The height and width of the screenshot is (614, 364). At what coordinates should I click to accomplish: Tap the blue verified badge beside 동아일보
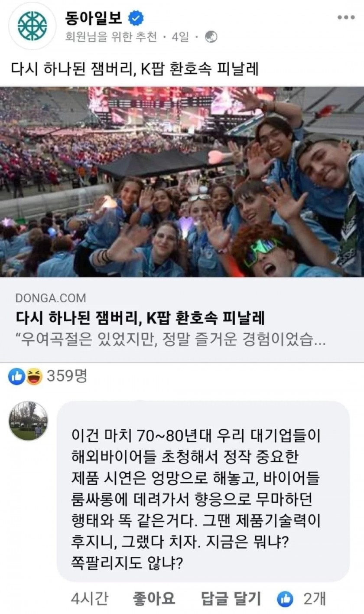[137, 18]
